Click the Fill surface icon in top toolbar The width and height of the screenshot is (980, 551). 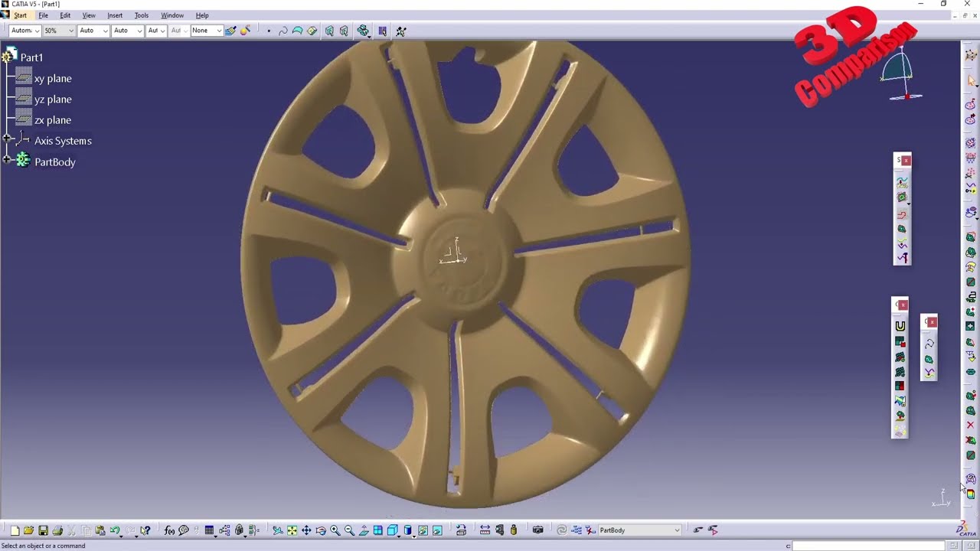pyautogui.click(x=297, y=31)
